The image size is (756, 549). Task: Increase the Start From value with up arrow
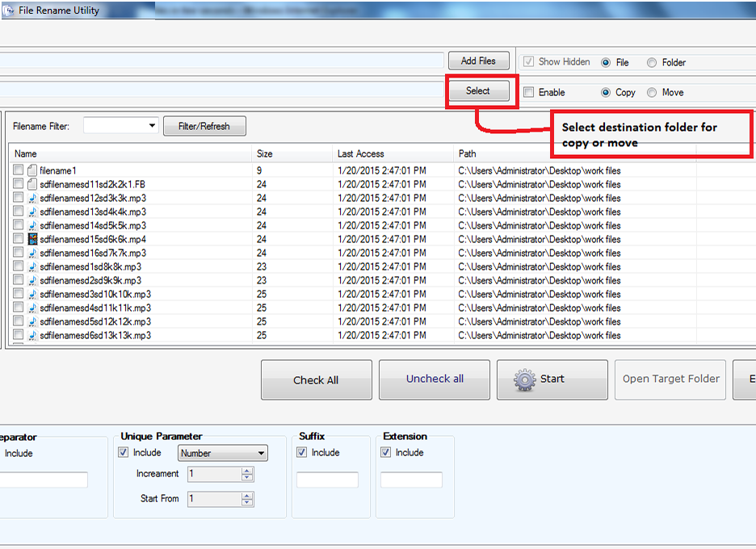click(247, 496)
